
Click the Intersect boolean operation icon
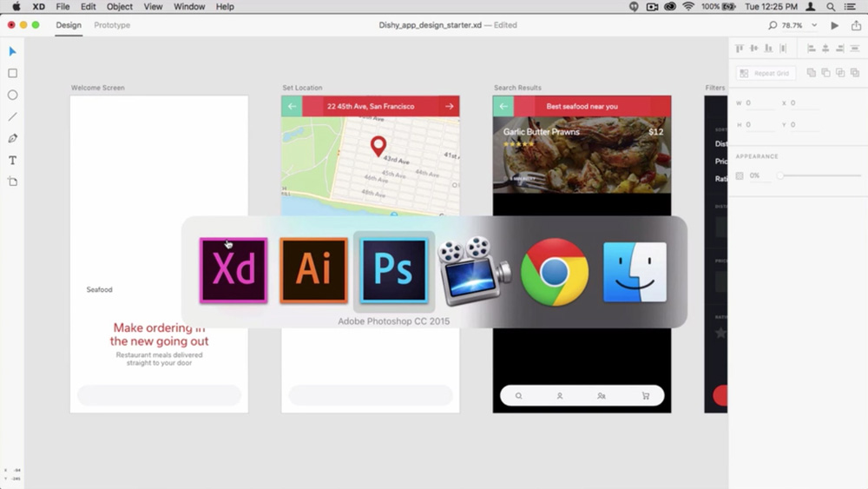840,73
